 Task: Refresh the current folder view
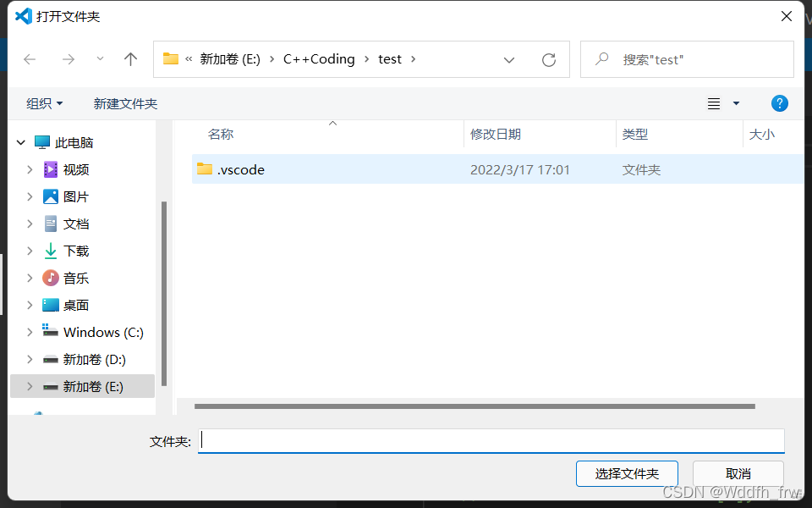[548, 58]
